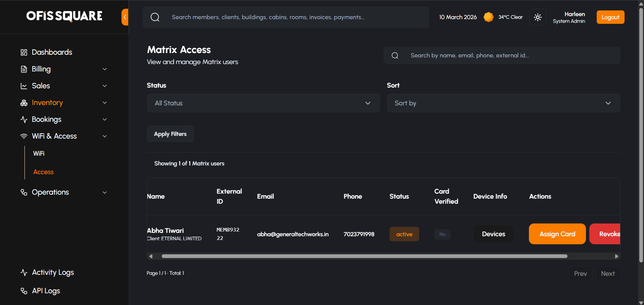Viewport: 644px width, 305px height.
Task: Click the Billing document icon
Action: (24, 69)
